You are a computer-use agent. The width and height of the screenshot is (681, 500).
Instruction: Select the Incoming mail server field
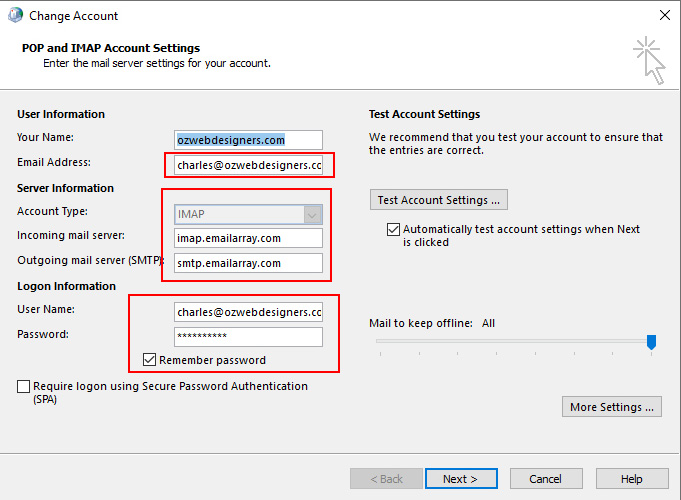[248, 238]
